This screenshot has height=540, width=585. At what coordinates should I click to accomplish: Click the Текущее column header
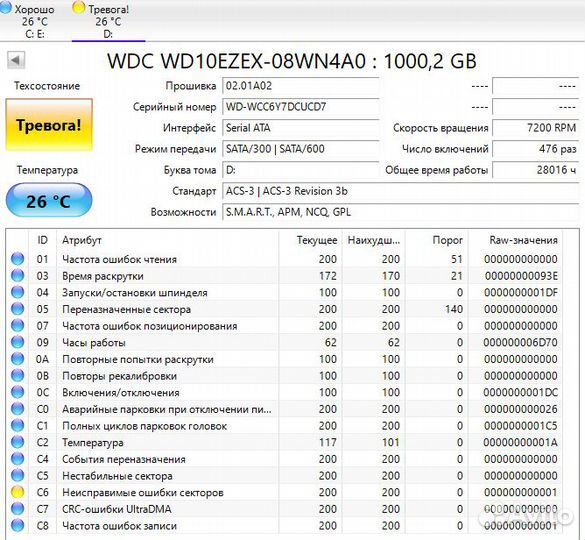tap(310, 240)
